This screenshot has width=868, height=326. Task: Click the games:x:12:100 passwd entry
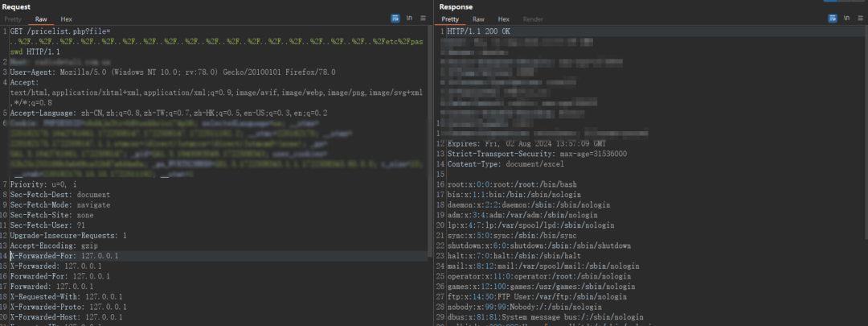click(540, 287)
